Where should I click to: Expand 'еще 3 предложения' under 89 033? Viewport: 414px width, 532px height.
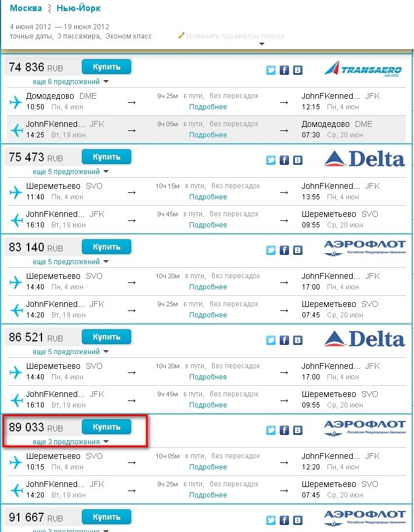71,442
